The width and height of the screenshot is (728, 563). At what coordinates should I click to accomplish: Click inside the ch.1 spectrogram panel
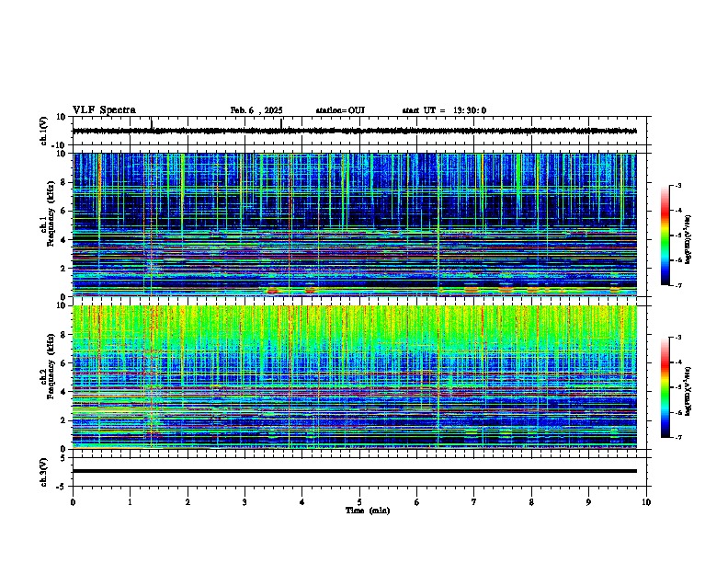coord(354,224)
